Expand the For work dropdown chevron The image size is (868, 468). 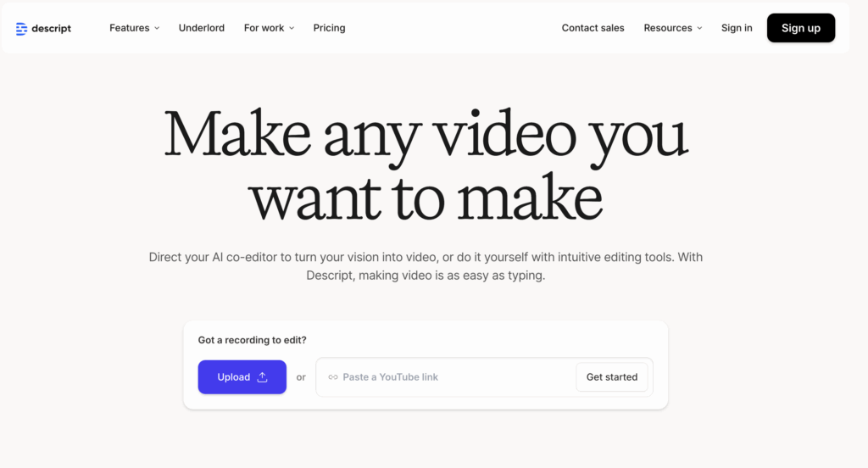[x=292, y=28]
